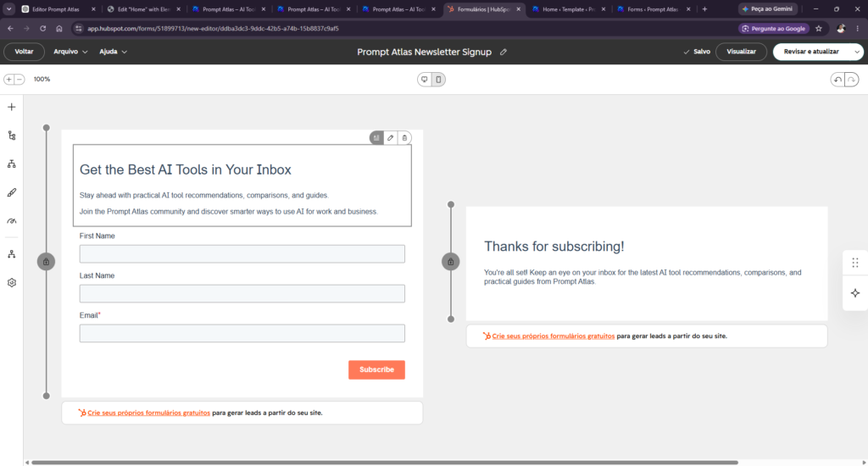Click the Visualizar button

[741, 52]
